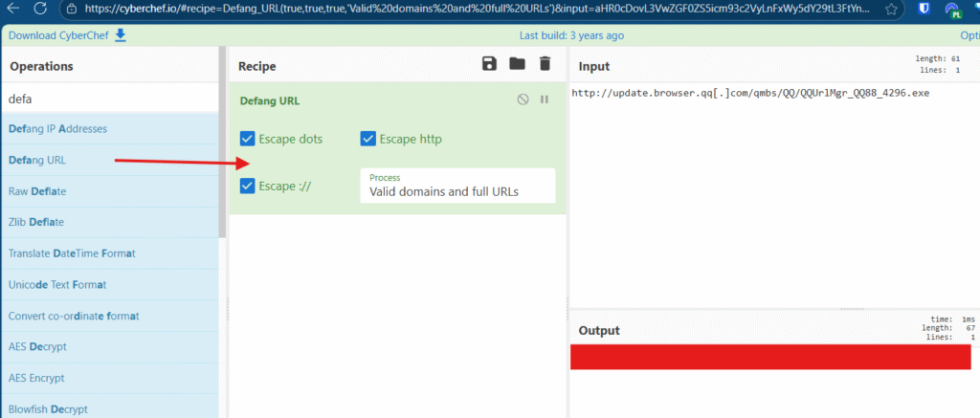The image size is (980, 418).
Task: Select Unicode Text Format operation
Action: (x=109, y=284)
